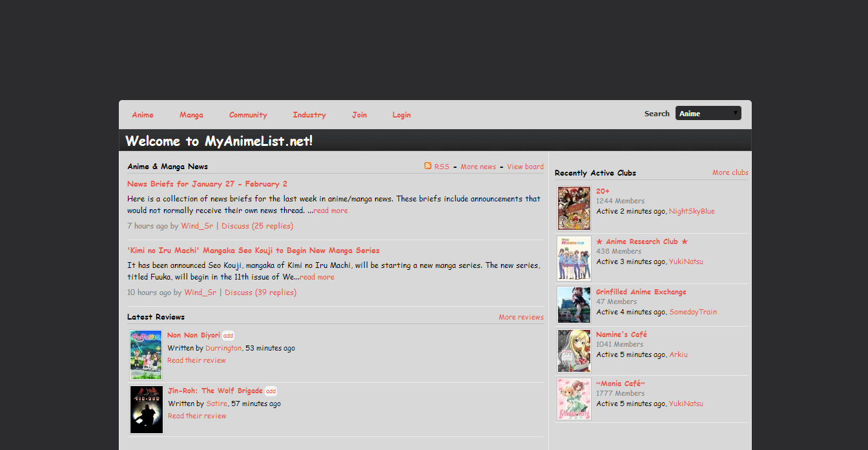
Task: Click the orange RSS feed icon
Action: (427, 166)
